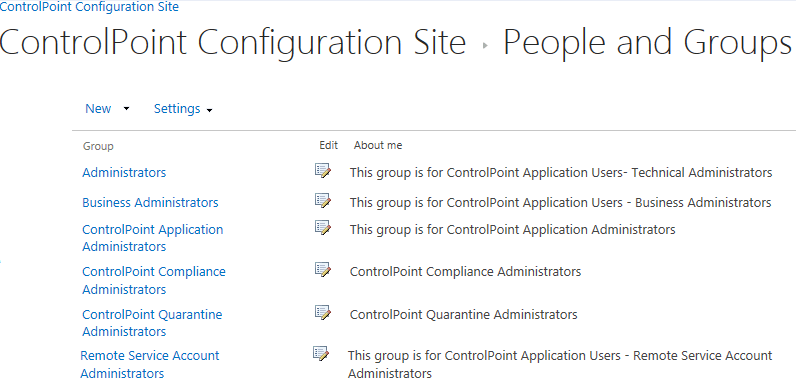Screen dimensions: 796x387
Task: Select 'ControlPoint Compliance Administrators' description text
Action: pos(465,272)
